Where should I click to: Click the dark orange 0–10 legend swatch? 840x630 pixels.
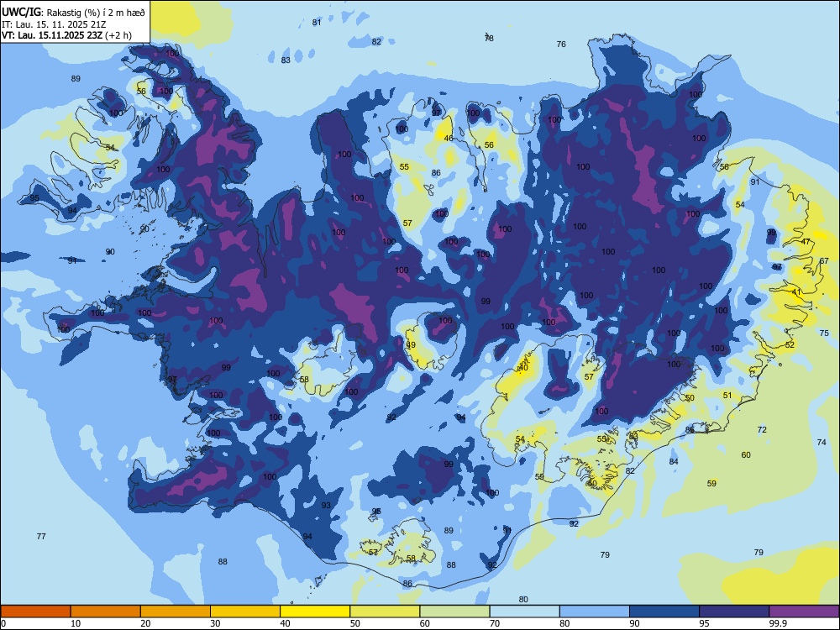pyautogui.click(x=35, y=612)
